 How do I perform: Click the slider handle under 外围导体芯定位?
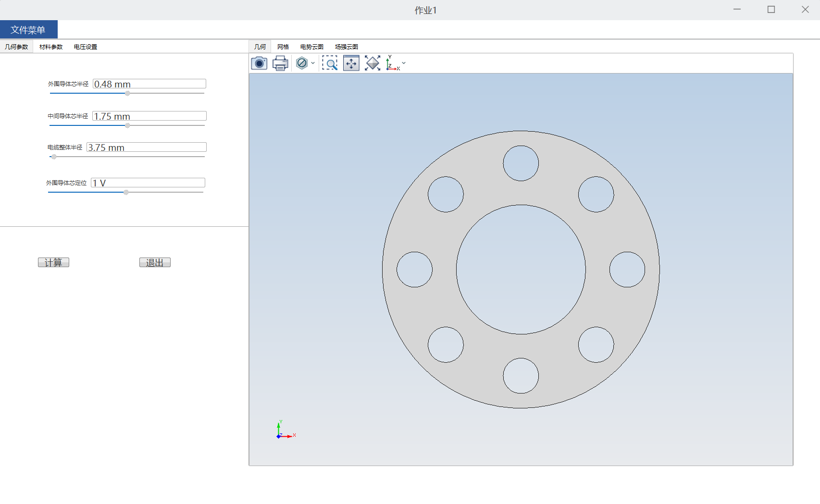(x=126, y=192)
